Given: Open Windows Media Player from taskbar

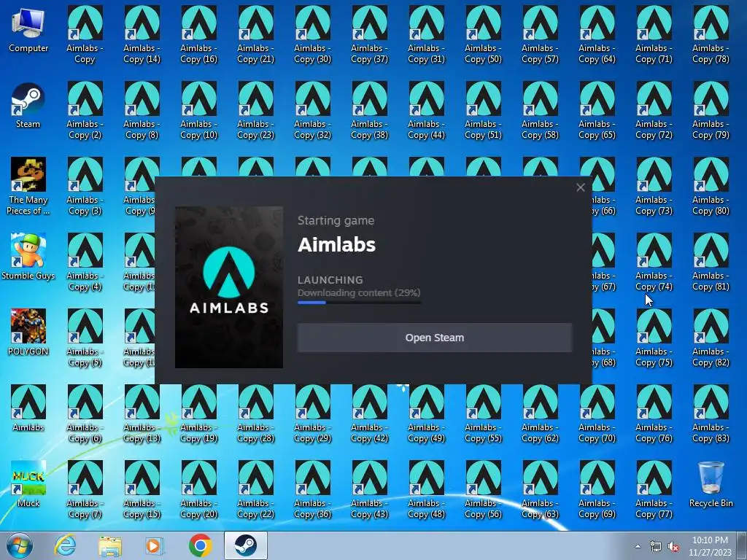Looking at the screenshot, I should (155, 545).
